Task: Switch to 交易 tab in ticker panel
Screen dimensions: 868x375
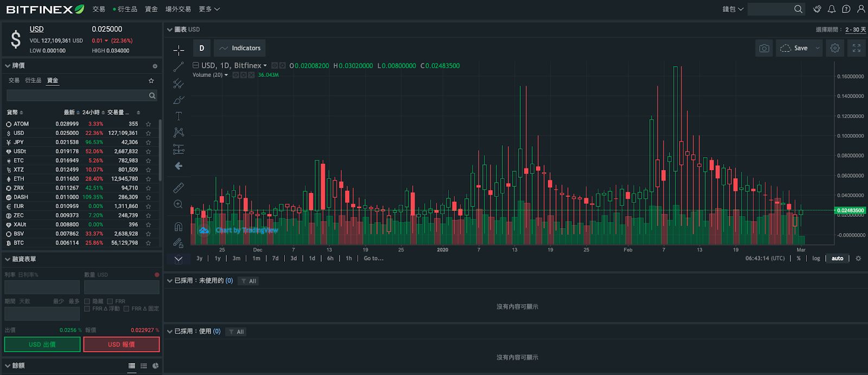Action: 14,81
